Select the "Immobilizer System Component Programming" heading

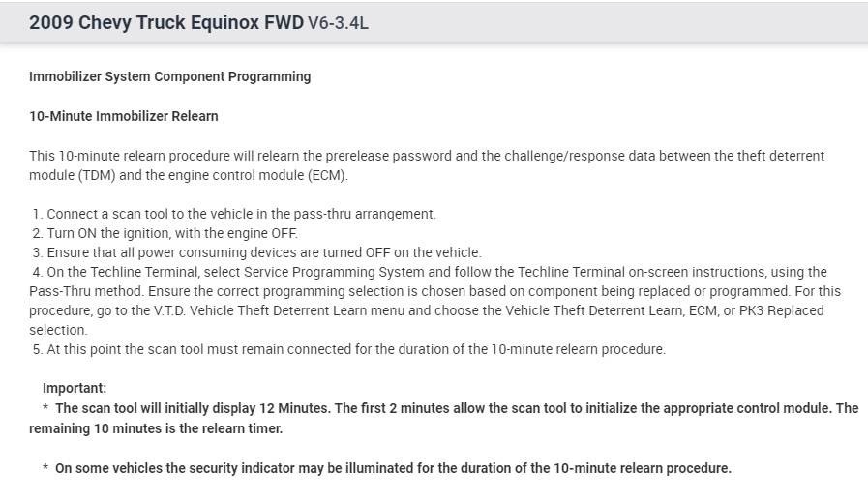[170, 76]
